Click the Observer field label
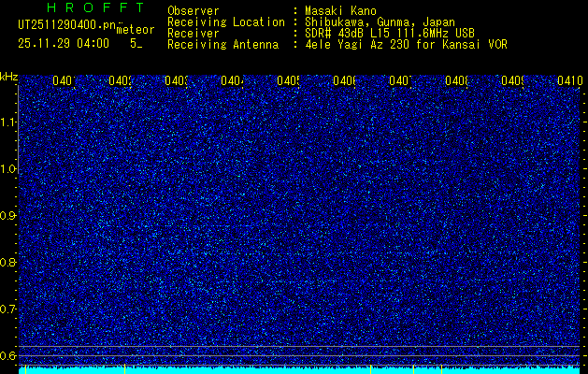Image resolution: width=588 pixels, height=374 pixels. click(x=194, y=11)
